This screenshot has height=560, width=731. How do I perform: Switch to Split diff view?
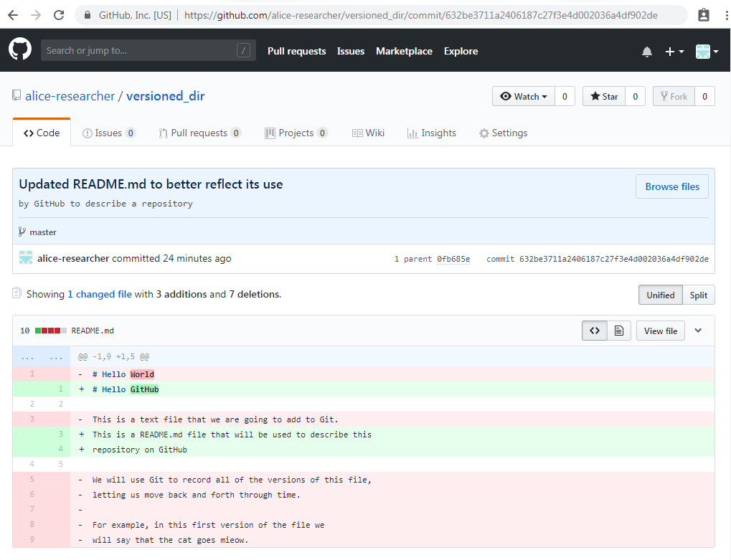tap(698, 294)
